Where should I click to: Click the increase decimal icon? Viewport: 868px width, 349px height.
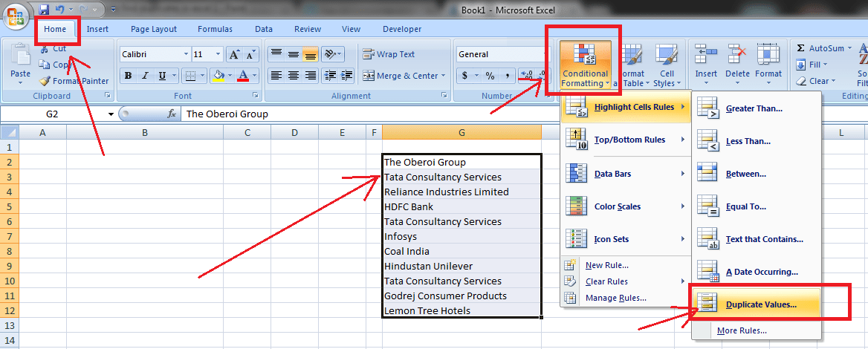pyautogui.click(x=525, y=76)
